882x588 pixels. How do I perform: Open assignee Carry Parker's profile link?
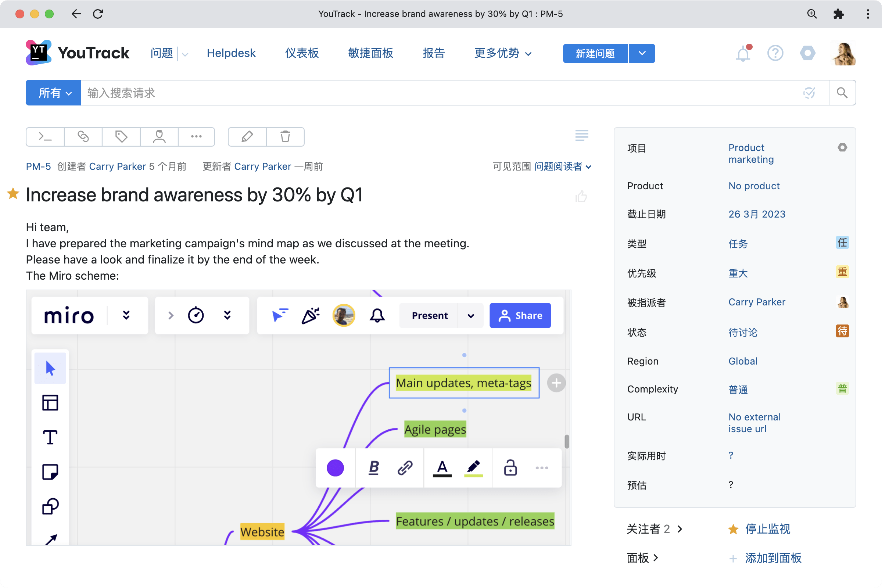[x=757, y=302]
